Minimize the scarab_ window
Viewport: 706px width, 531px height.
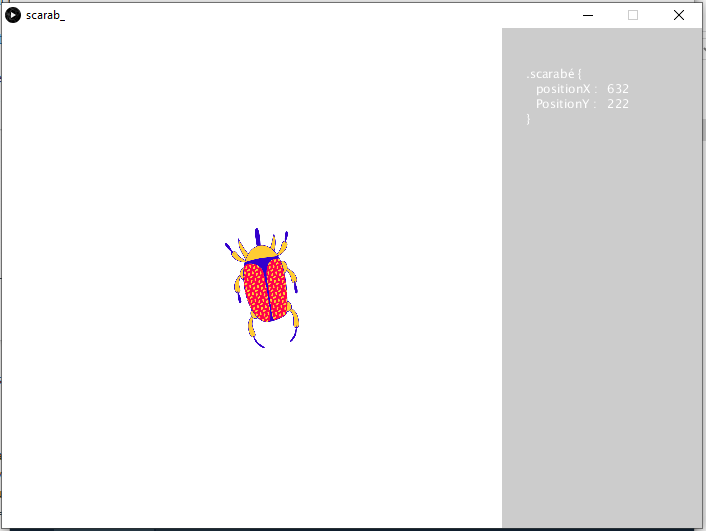tap(587, 15)
